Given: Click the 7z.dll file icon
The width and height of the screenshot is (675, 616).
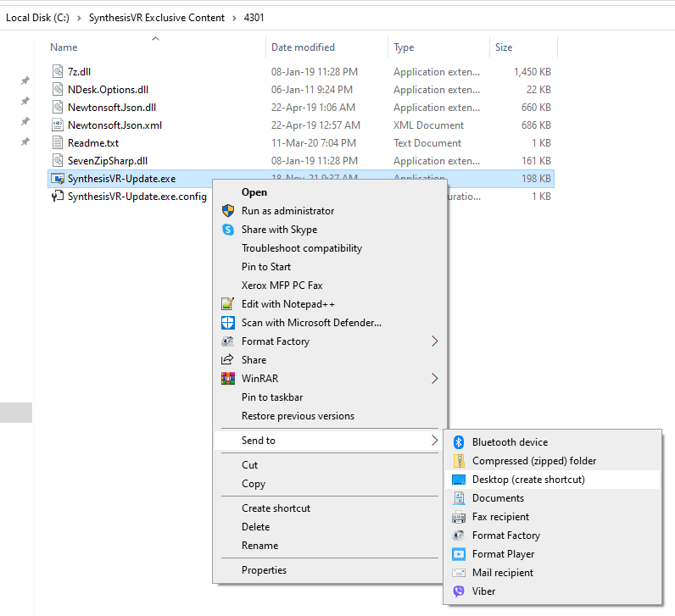Looking at the screenshot, I should 58,71.
